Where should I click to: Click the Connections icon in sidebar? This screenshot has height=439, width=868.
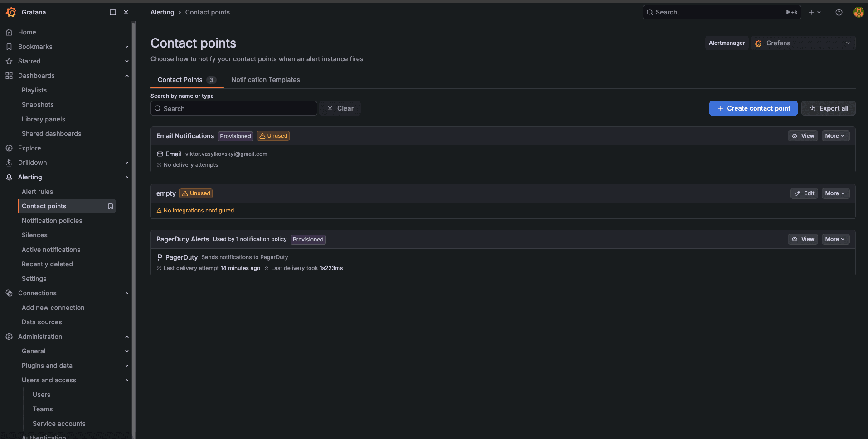9,293
